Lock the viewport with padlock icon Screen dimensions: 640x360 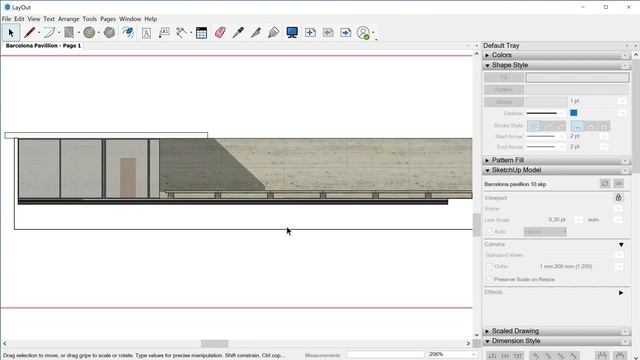(618, 198)
